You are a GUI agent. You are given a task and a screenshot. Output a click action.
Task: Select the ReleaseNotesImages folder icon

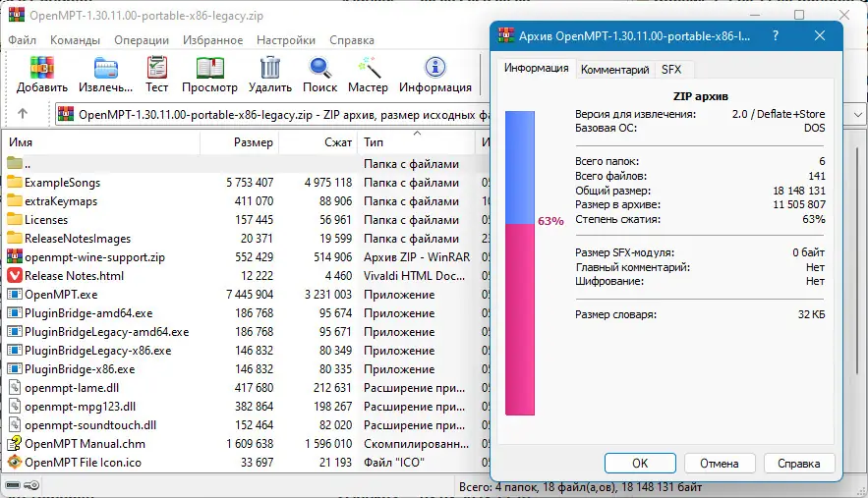click(x=15, y=238)
